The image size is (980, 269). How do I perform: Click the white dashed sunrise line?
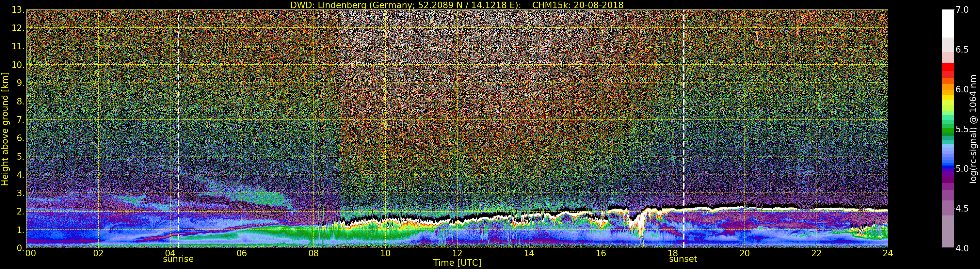178,129
